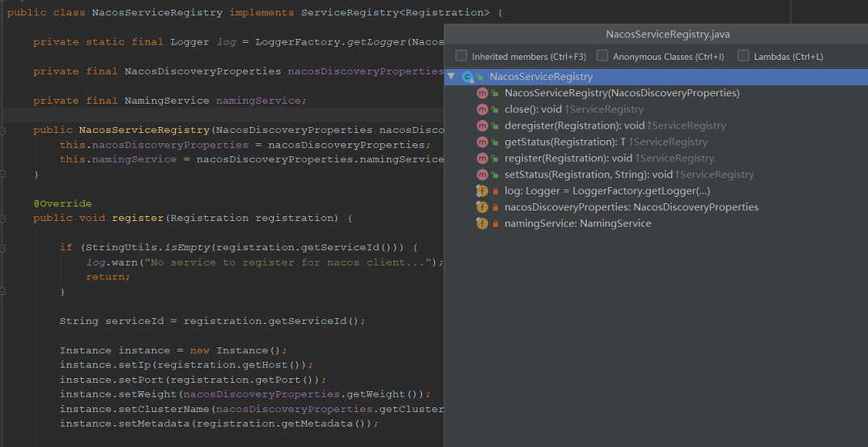Click the method icon beside setStatus(Registration, String)
This screenshot has height=447, width=868.
click(482, 175)
